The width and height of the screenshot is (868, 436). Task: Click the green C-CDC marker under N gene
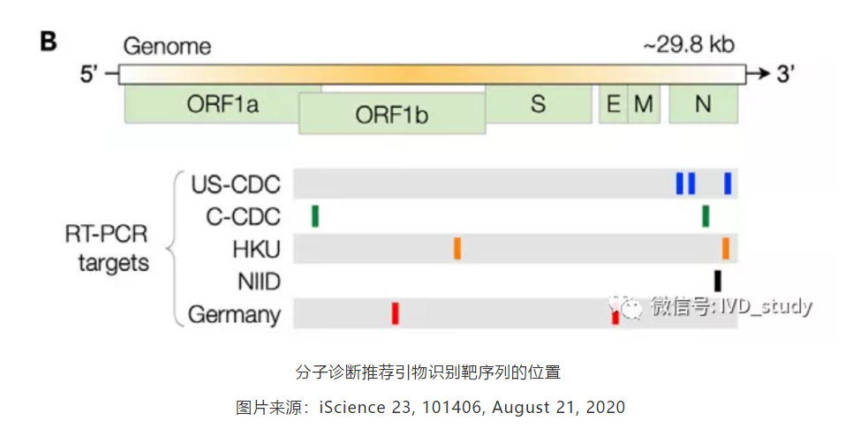click(x=706, y=215)
